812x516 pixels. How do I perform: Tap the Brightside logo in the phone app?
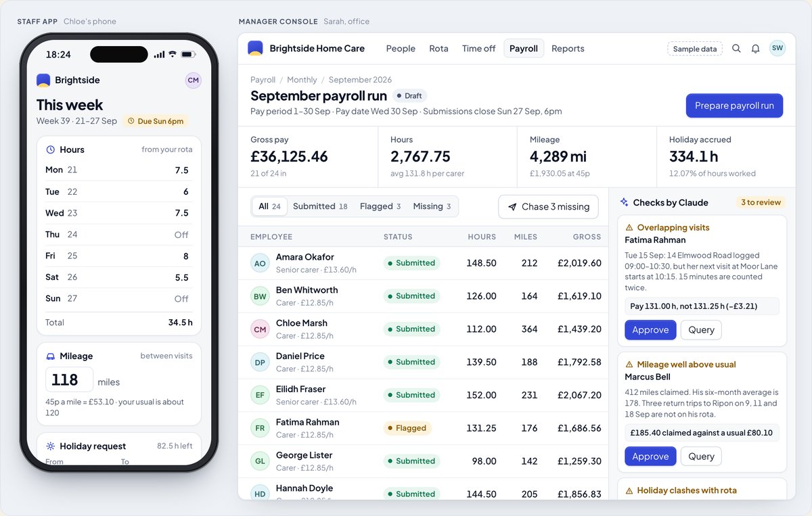point(43,80)
